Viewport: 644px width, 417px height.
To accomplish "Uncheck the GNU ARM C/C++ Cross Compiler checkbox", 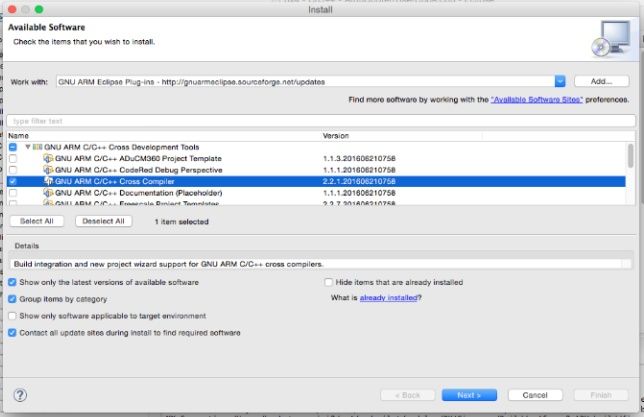I will (x=13, y=181).
